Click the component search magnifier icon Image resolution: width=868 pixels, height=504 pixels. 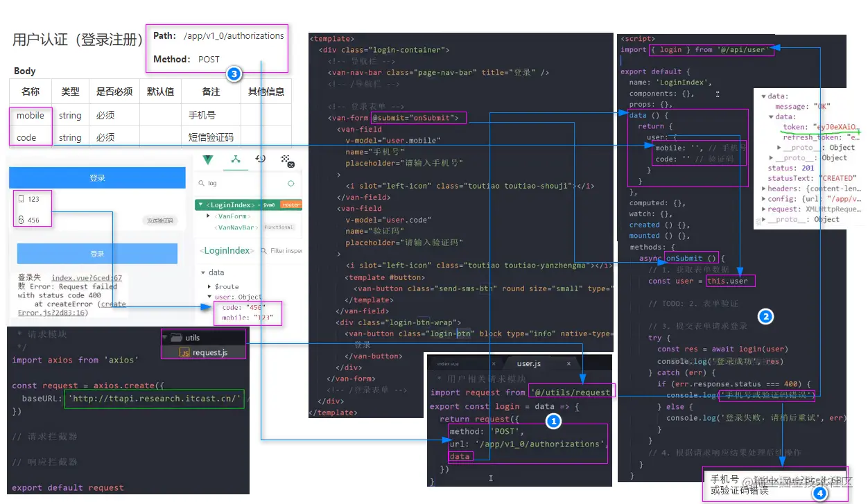click(x=202, y=184)
